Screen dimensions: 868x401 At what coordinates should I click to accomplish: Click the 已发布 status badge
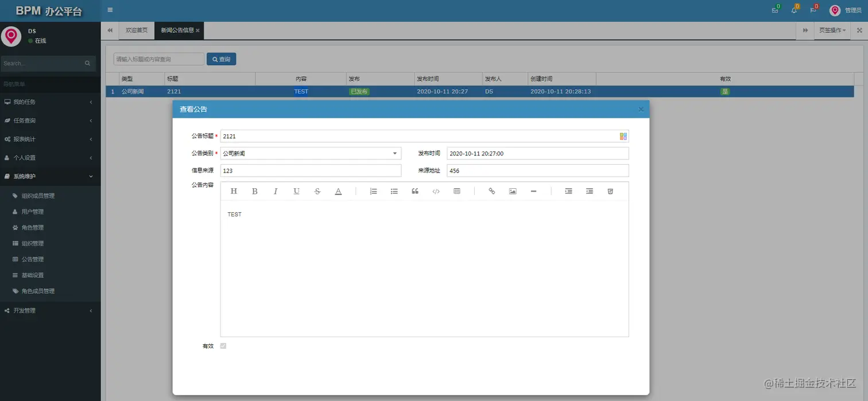click(359, 91)
